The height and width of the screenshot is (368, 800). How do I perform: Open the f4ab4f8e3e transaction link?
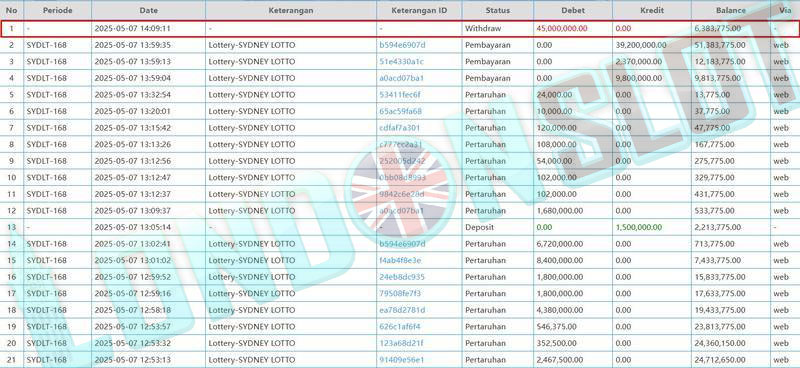point(401,260)
